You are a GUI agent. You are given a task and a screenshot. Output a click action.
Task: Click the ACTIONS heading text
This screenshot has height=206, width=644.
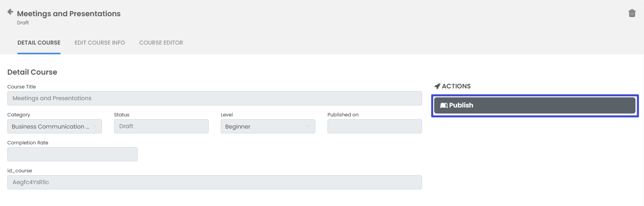(456, 86)
